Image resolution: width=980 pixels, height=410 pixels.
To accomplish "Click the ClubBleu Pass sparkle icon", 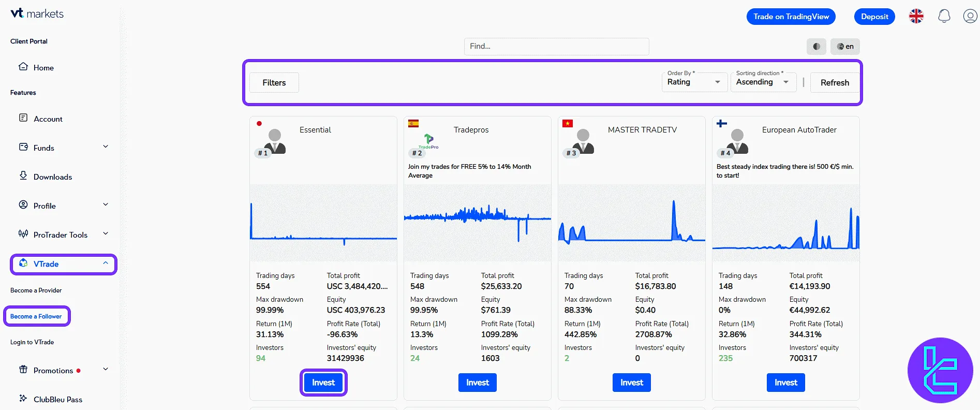I will tap(23, 399).
